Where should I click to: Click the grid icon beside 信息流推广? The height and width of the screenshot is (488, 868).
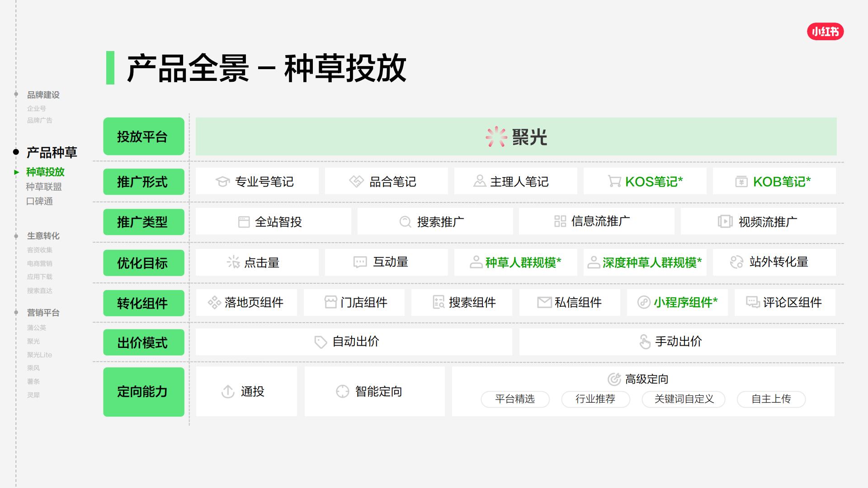[x=560, y=221]
